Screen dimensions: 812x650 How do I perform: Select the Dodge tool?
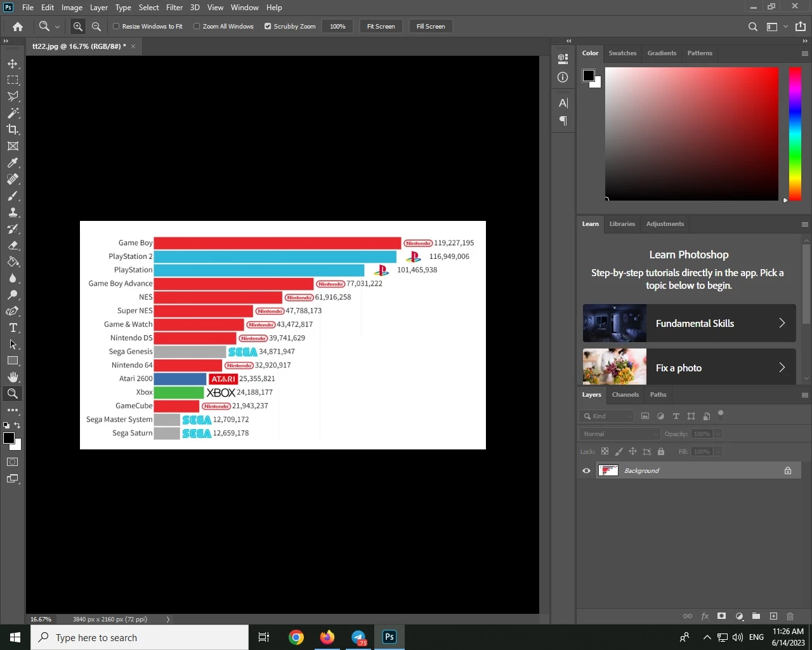pyautogui.click(x=13, y=295)
